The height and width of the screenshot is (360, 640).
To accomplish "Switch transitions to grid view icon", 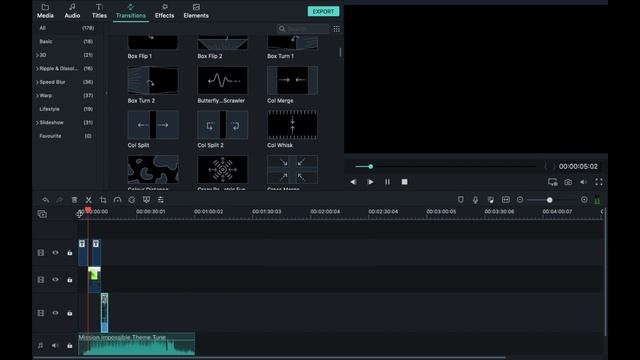I will (x=336, y=29).
